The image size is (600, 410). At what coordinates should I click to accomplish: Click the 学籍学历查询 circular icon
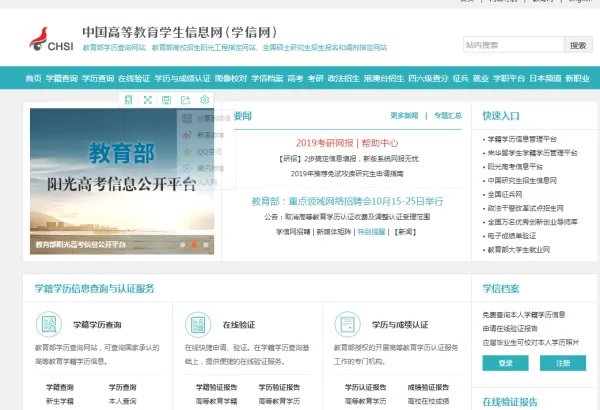tap(49, 324)
